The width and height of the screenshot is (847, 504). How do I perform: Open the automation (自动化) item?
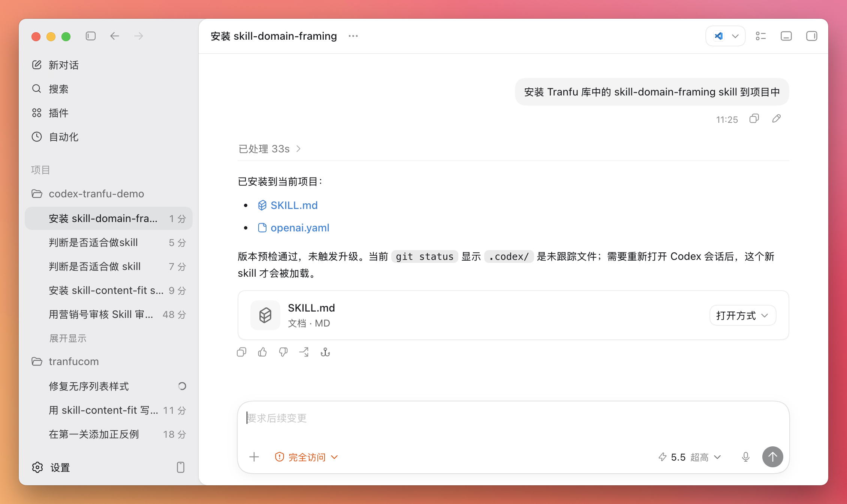(x=109, y=137)
